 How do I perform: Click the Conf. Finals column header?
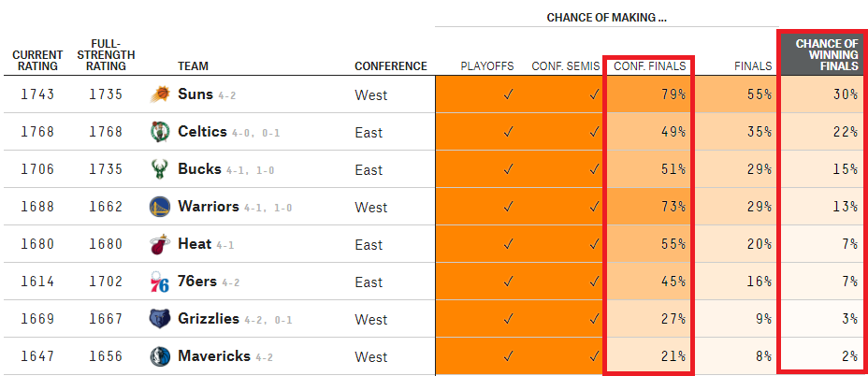[649, 66]
